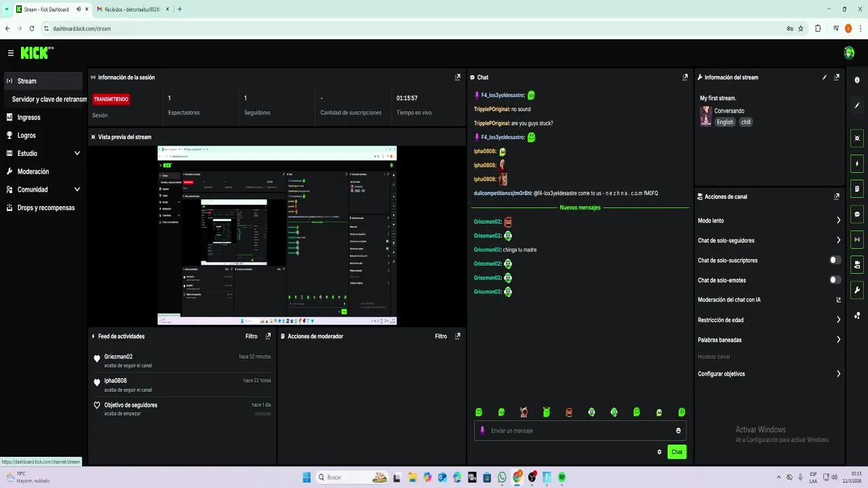Viewport: 868px width, 488px height.
Task: Click the lightning bolt icon in right rail
Action: pos(857,163)
